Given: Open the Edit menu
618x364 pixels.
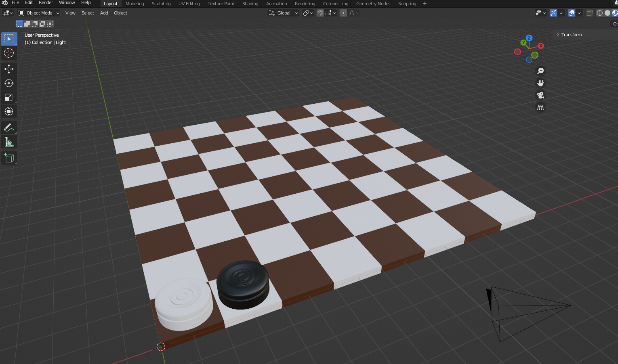Looking at the screenshot, I should click(x=29, y=3).
